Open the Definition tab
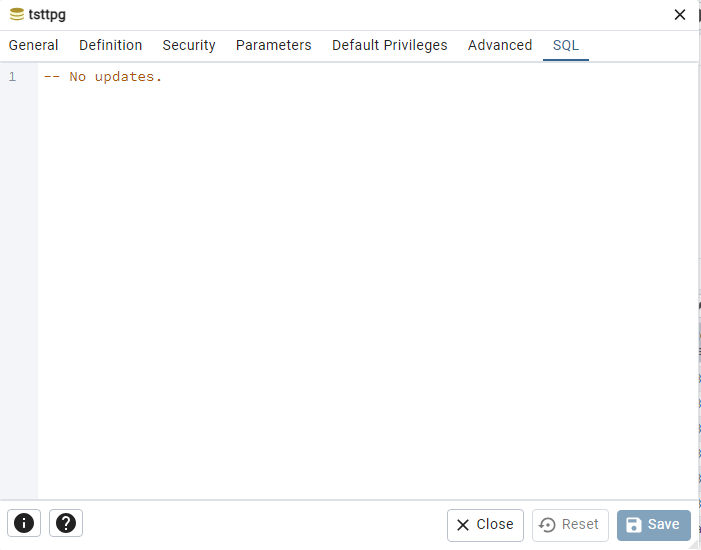701x550 pixels. [x=110, y=45]
